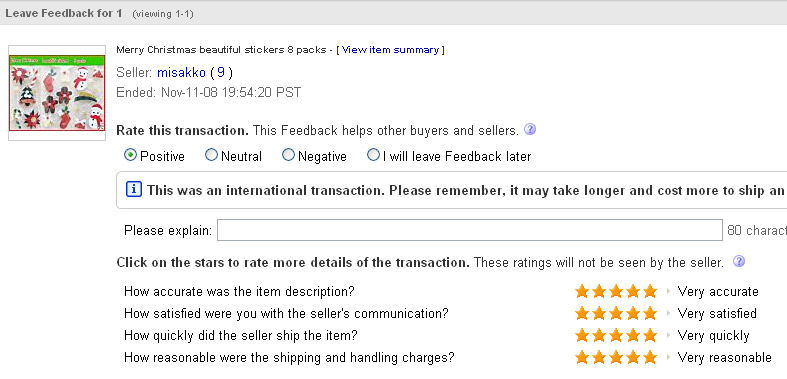Click the Christmas stickers item thumbnail
The height and width of the screenshot is (379, 787).
coord(57,93)
